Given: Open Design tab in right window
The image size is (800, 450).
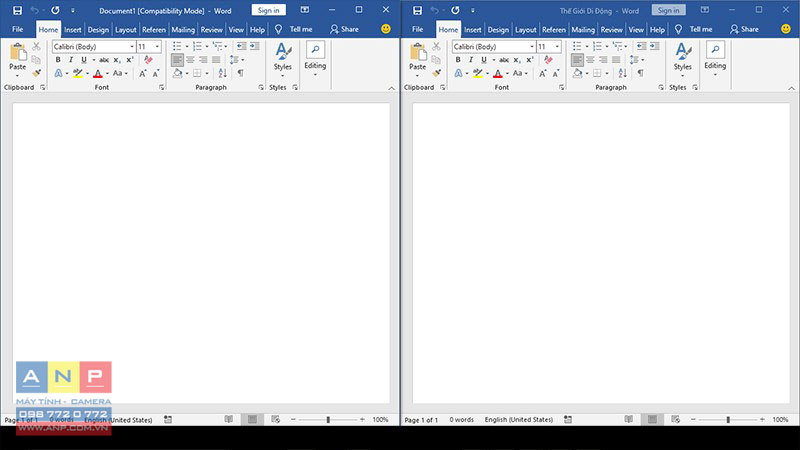Looking at the screenshot, I should click(498, 30).
